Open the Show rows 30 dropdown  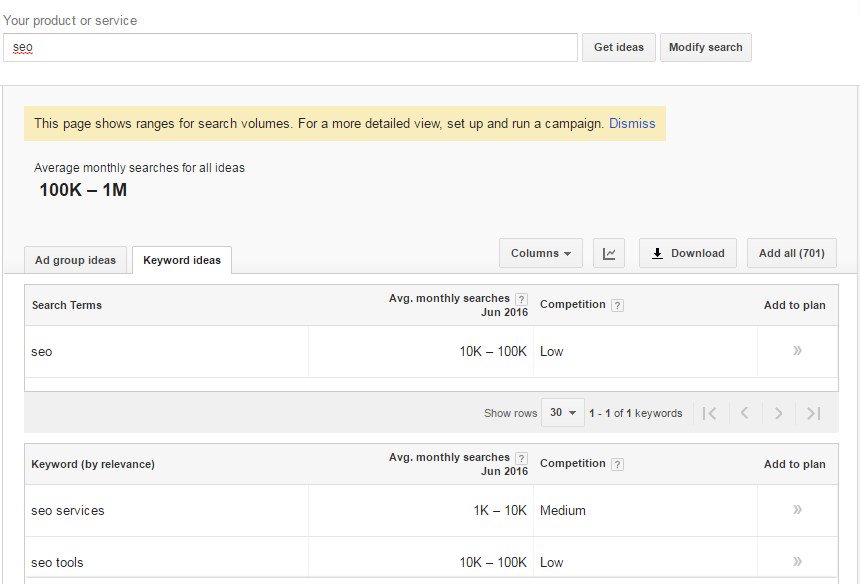563,413
